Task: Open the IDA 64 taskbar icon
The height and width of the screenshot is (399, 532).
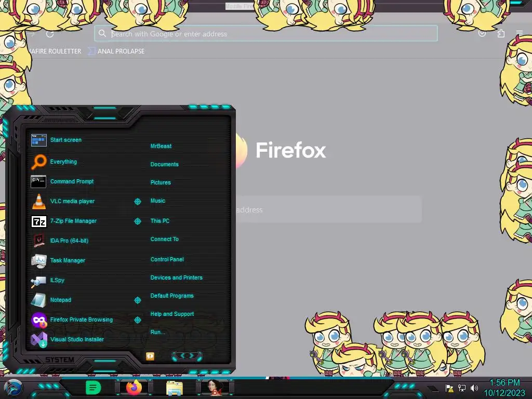Action: tap(215, 388)
